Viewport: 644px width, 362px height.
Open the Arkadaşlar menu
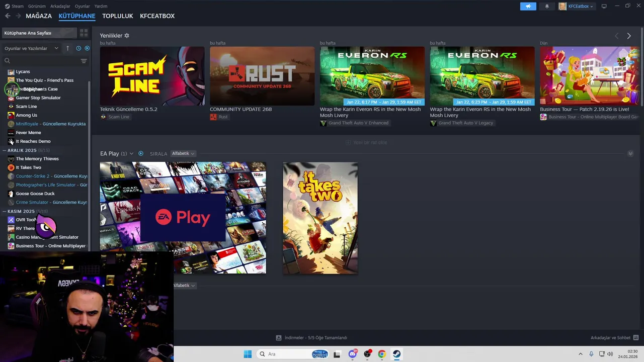(x=60, y=6)
